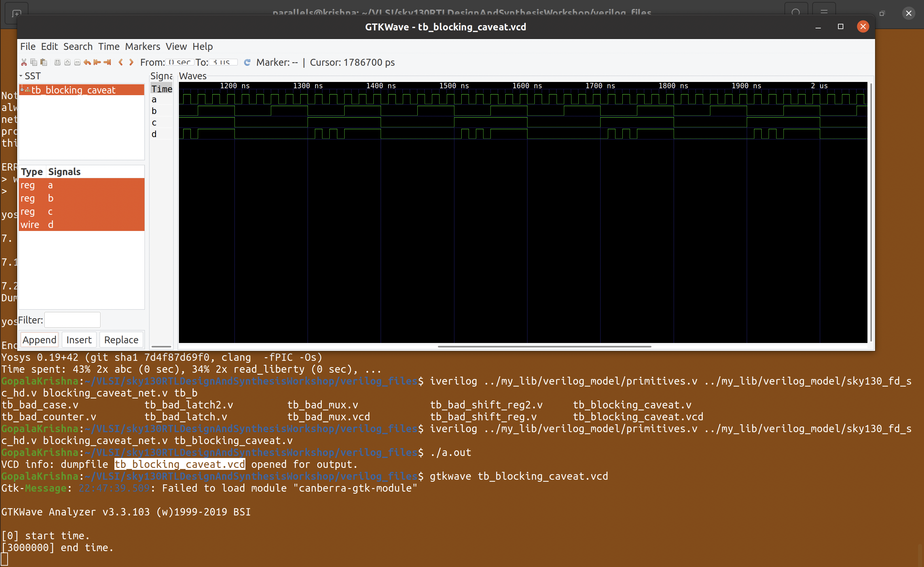The image size is (924, 567).
Task: Open the Search menu
Action: pyautogui.click(x=78, y=47)
